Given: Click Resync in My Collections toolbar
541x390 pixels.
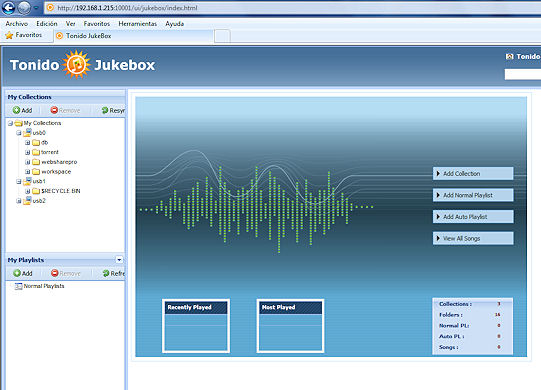Looking at the screenshot, I should 113,110.
